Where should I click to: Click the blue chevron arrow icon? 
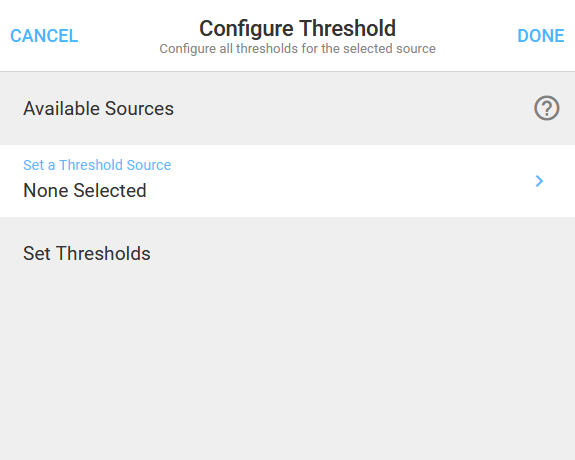coord(539,181)
